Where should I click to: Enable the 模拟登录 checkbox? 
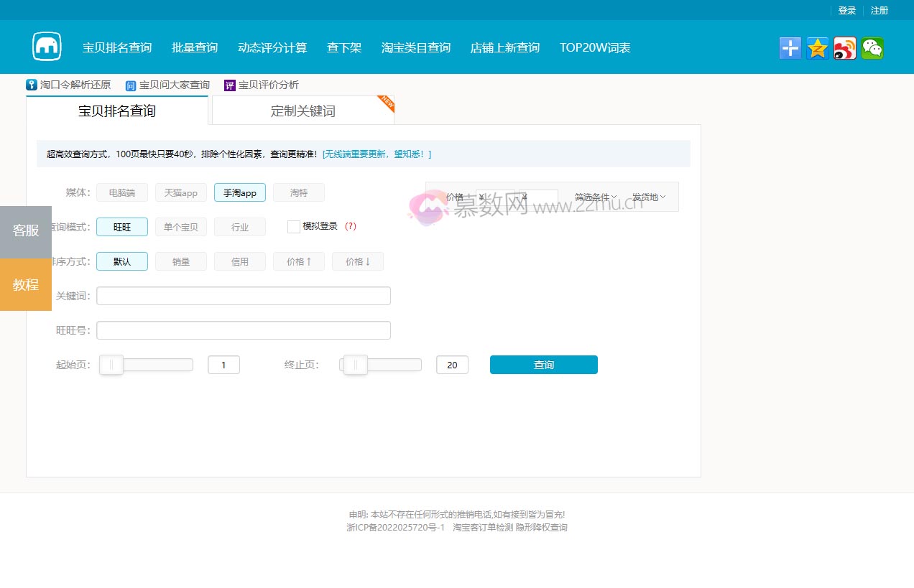[293, 226]
